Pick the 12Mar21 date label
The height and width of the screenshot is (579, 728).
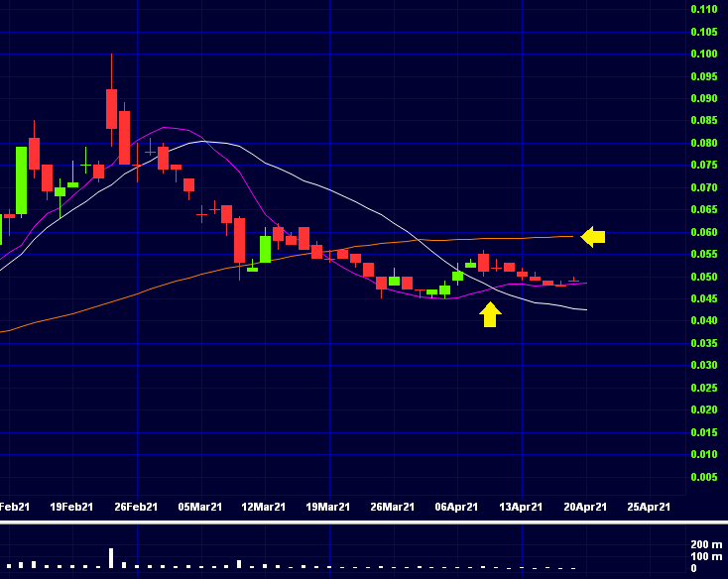tap(263, 507)
